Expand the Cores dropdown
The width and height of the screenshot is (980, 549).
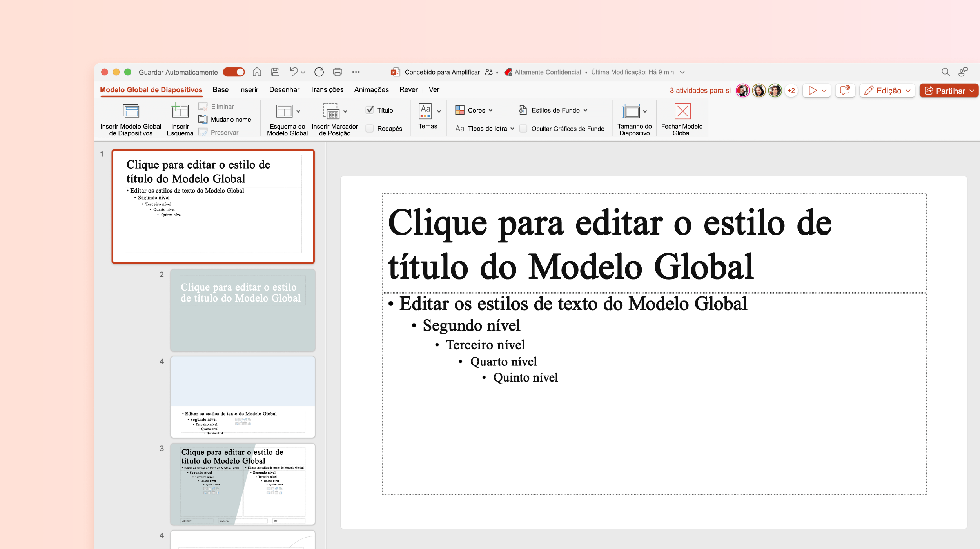click(491, 110)
